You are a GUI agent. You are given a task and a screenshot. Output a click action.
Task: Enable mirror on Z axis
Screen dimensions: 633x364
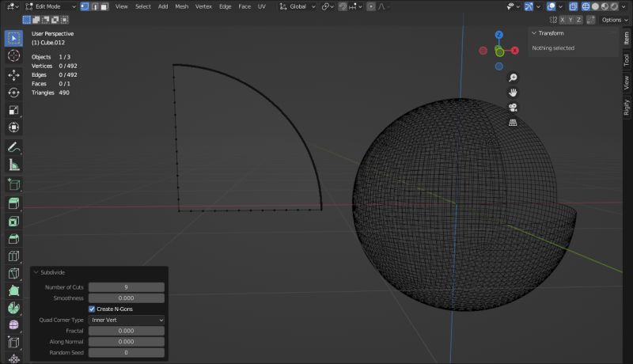point(578,20)
